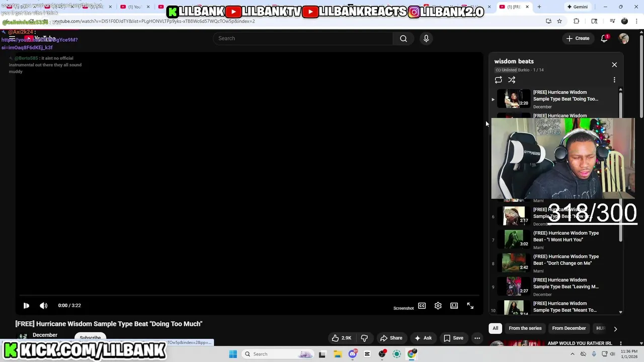
Task: Open the video player settings gear
Action: [438, 306]
